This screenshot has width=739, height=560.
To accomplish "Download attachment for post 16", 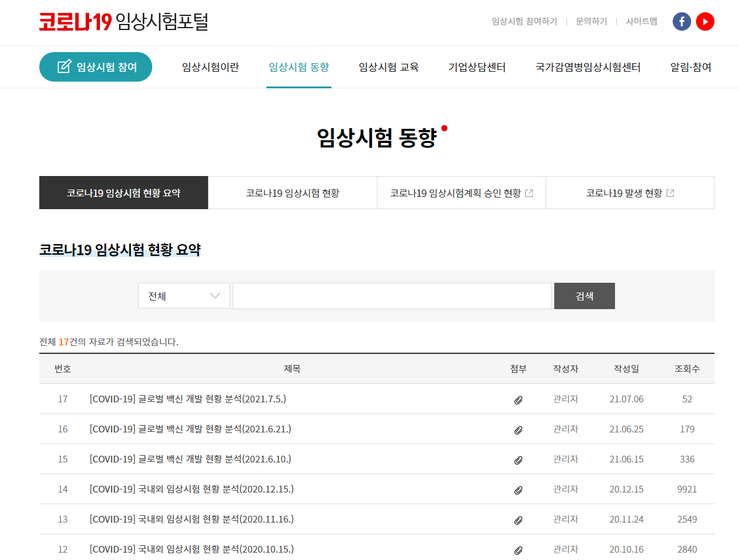I will (518, 430).
